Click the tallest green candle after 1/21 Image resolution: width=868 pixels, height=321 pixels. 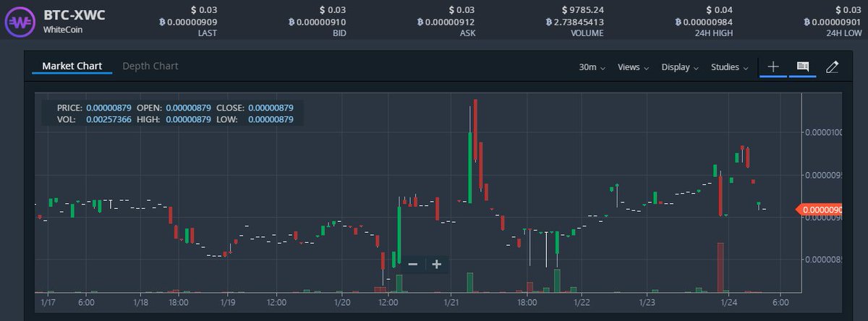470,168
